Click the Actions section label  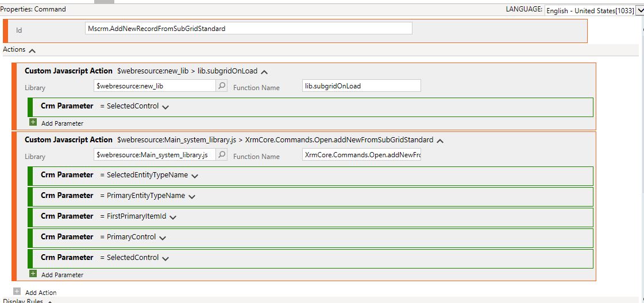click(14, 49)
